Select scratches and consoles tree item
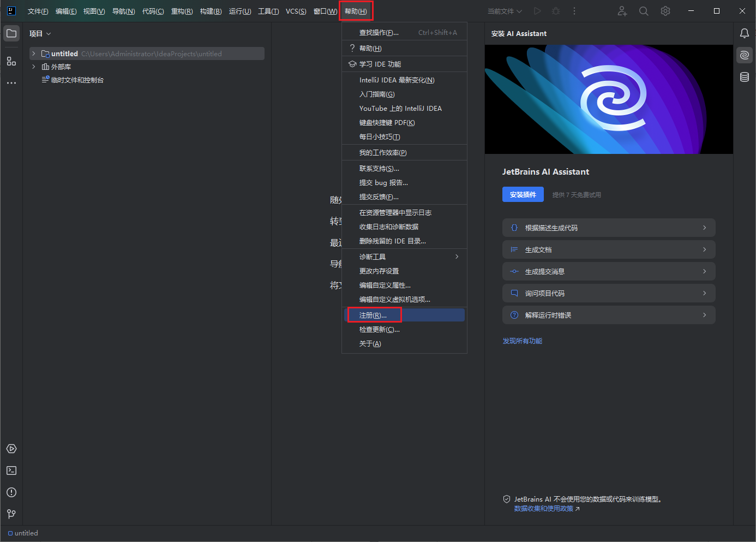756x542 pixels. click(73, 80)
